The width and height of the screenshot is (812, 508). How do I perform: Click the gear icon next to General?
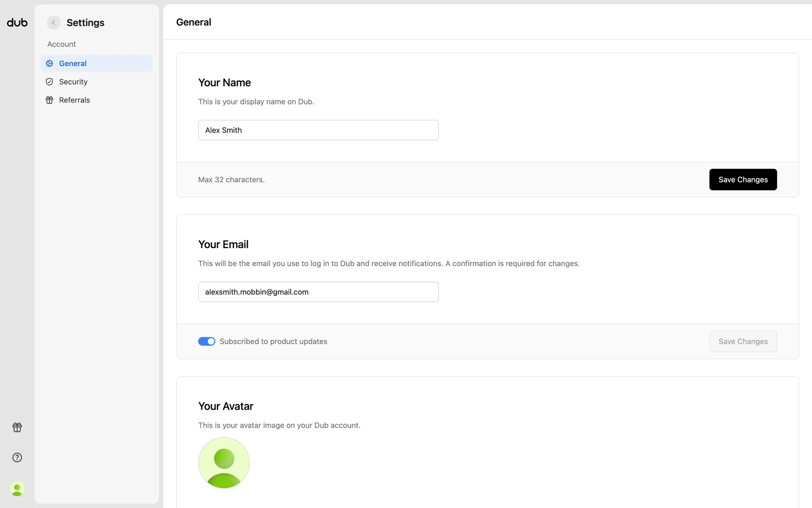tap(49, 63)
